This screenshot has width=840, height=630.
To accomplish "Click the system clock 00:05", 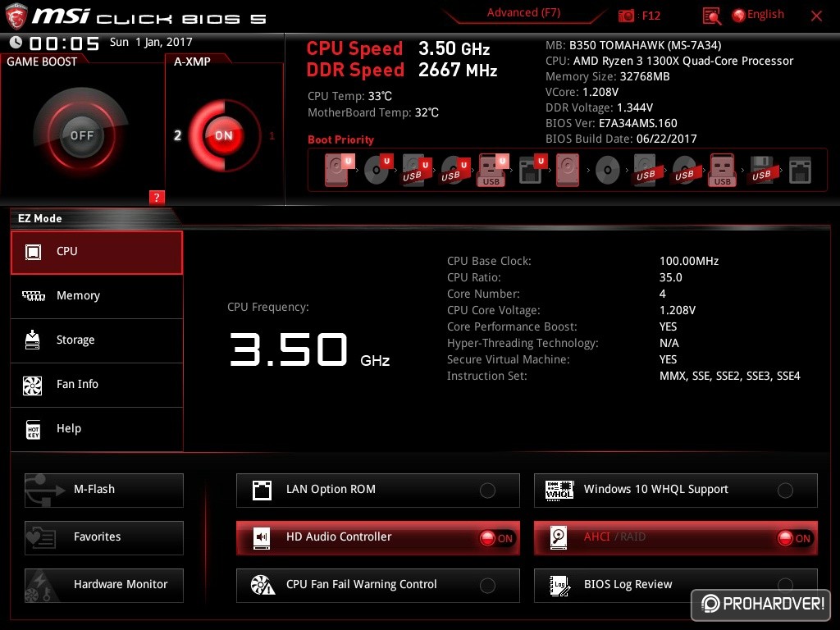I will point(64,43).
